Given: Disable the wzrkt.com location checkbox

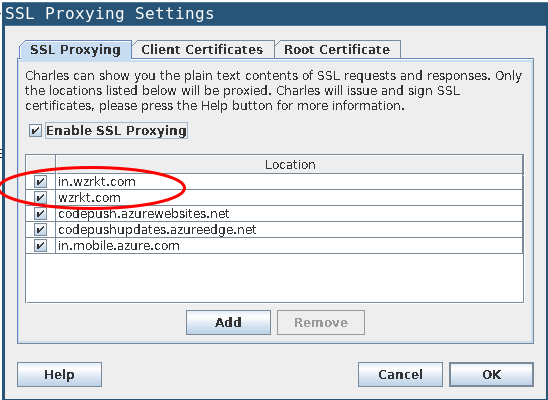Looking at the screenshot, I should tap(40, 197).
